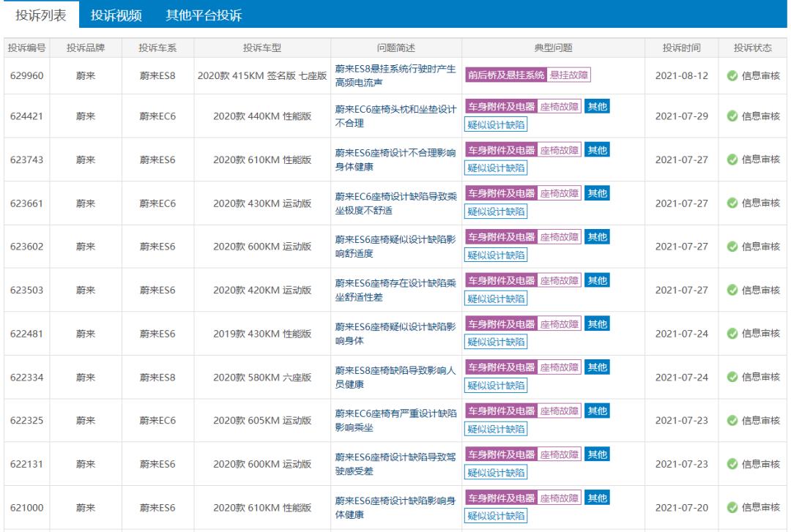Click the 投诉状态 column header
The width and height of the screenshot is (791, 532).
click(752, 48)
